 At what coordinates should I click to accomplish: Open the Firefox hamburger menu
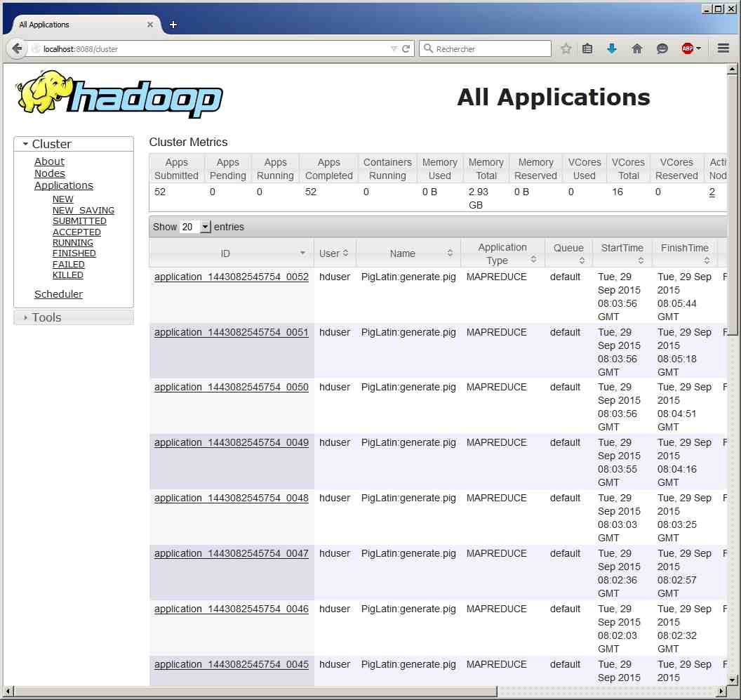click(723, 48)
